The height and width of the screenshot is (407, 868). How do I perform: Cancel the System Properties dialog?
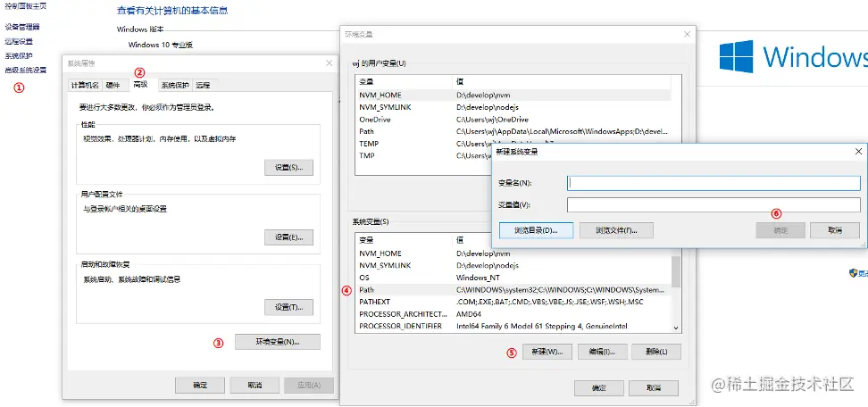[255, 386]
